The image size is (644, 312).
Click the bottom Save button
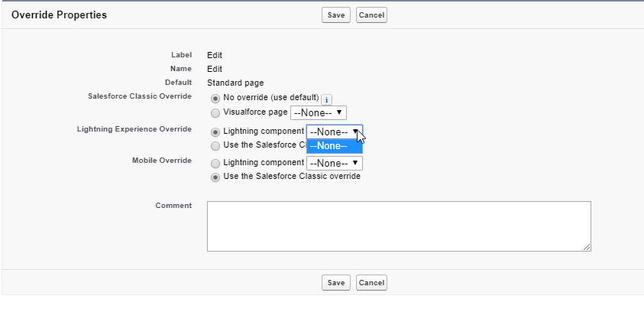336,283
